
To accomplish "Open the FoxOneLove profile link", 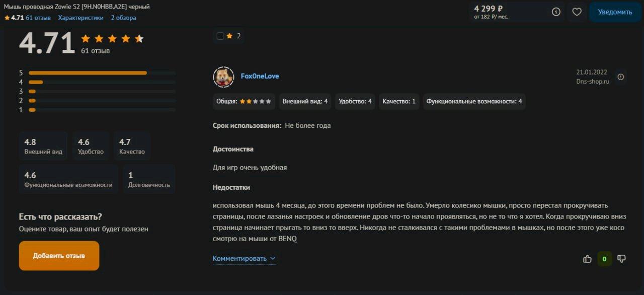I will point(260,76).
